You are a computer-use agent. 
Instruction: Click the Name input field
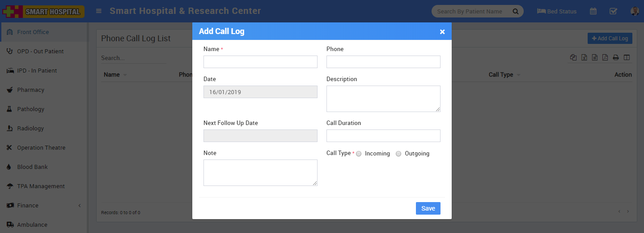coord(260,62)
